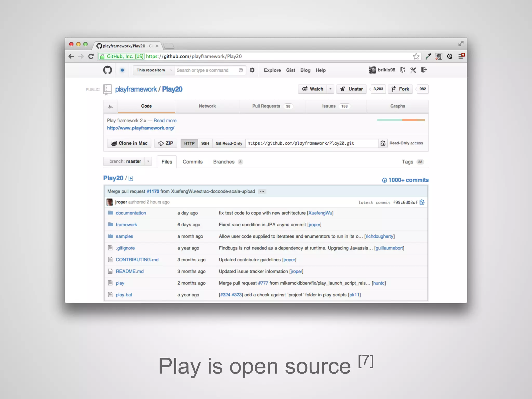Click the GitHub Octocat logo
The height and width of the screenshot is (399, 532).
[x=108, y=70]
